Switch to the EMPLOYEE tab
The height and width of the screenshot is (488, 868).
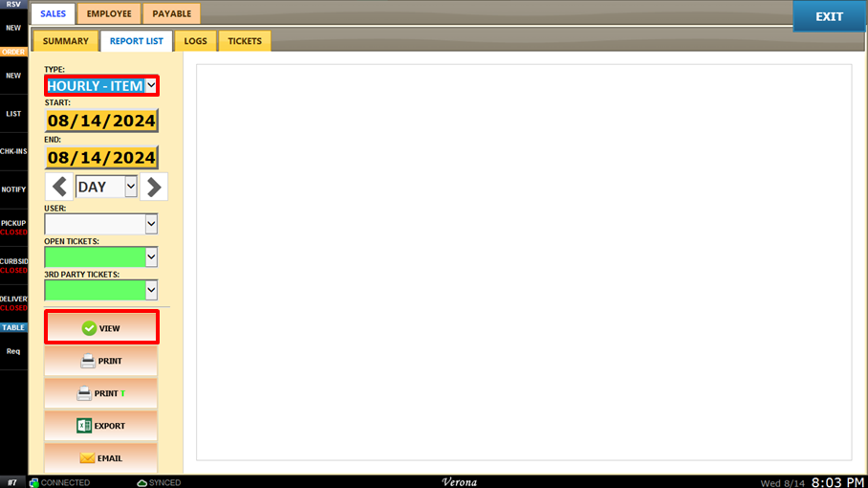point(109,13)
